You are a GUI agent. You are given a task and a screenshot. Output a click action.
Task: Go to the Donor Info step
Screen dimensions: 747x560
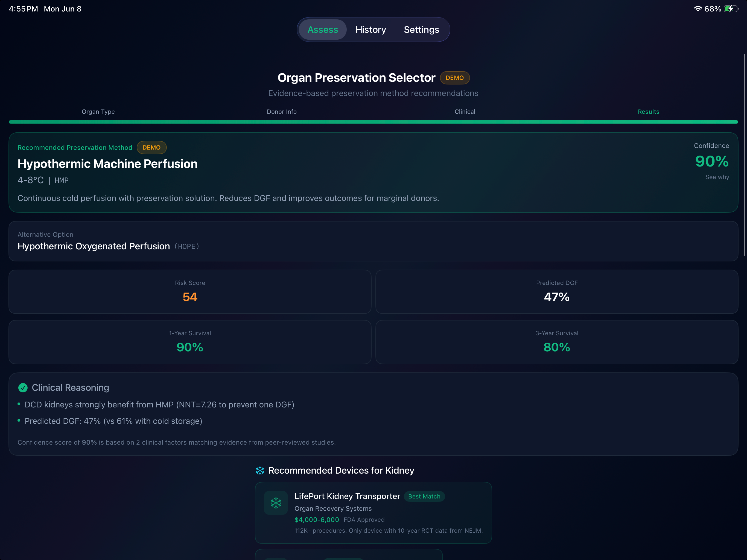(x=282, y=112)
